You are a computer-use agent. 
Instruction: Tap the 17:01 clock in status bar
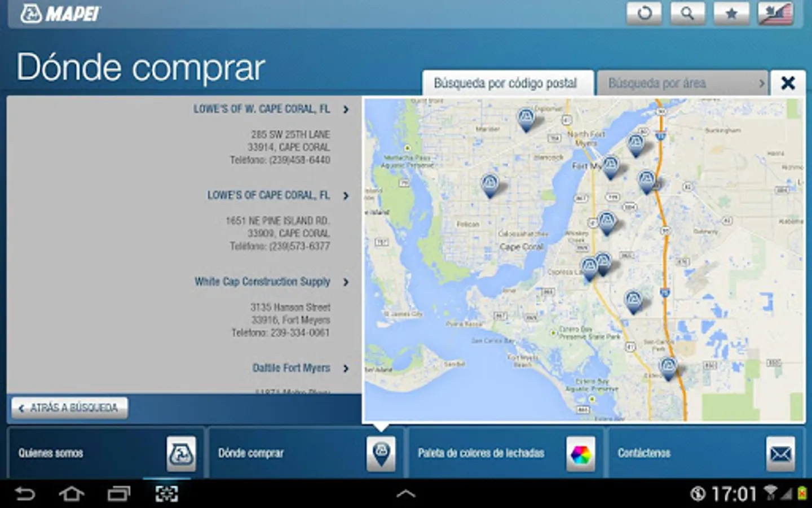[734, 494]
